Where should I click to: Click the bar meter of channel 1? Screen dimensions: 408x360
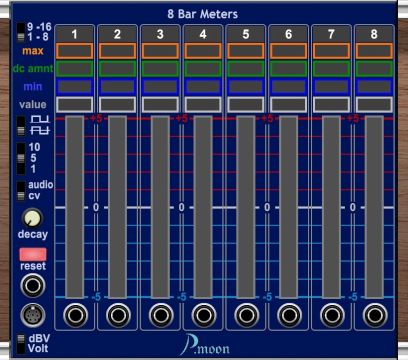(x=75, y=207)
